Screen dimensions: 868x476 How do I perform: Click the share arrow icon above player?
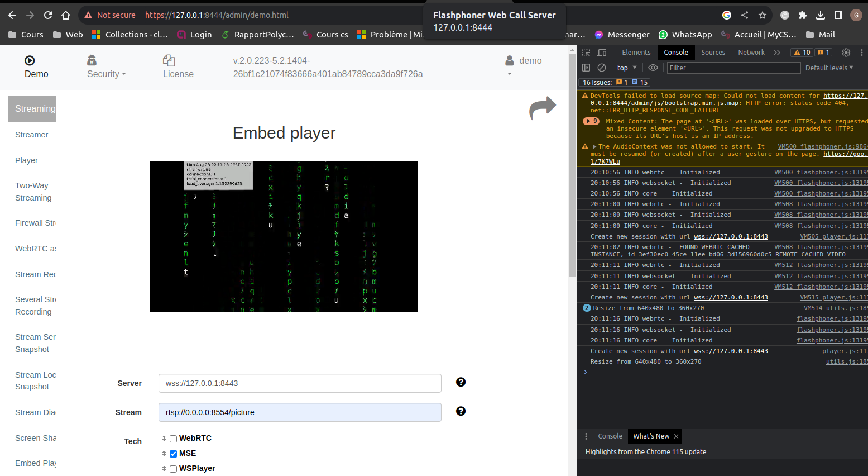click(543, 108)
